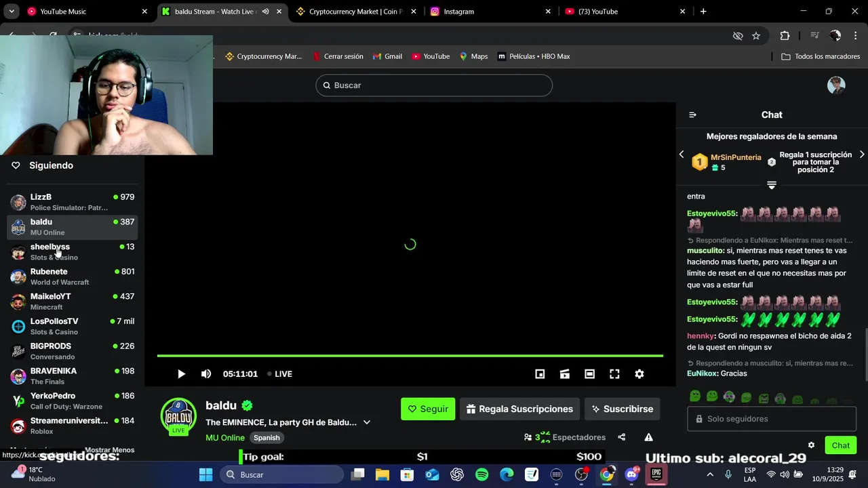Viewport: 868px width, 488px height.
Task: Open the picture-in-picture mini player
Action: coord(540,374)
